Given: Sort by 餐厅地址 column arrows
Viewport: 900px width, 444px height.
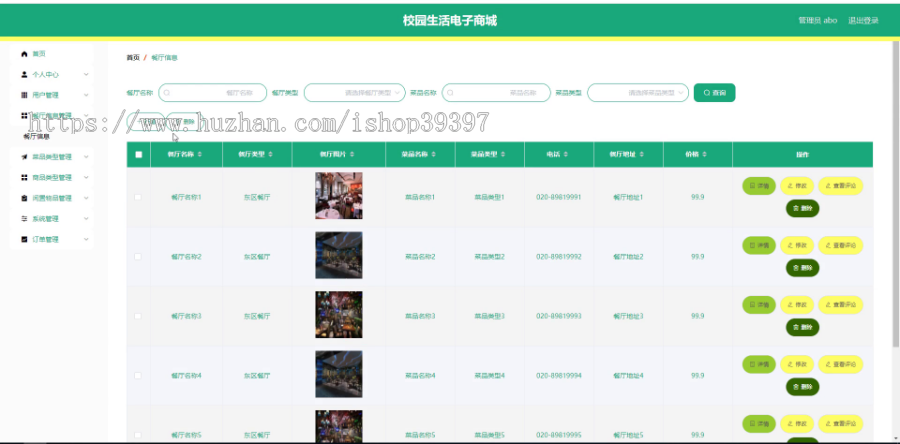Looking at the screenshot, I should click(x=642, y=154).
